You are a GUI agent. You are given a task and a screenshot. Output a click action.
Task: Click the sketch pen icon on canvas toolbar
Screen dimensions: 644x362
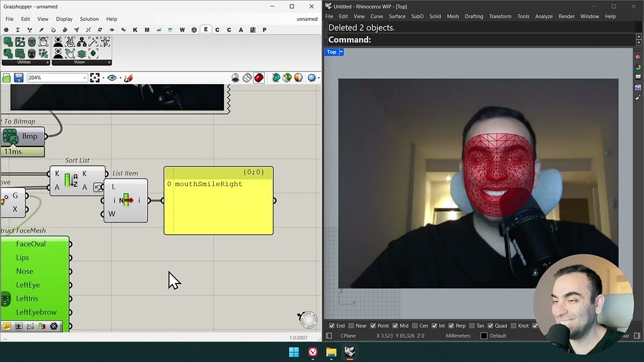tap(128, 78)
